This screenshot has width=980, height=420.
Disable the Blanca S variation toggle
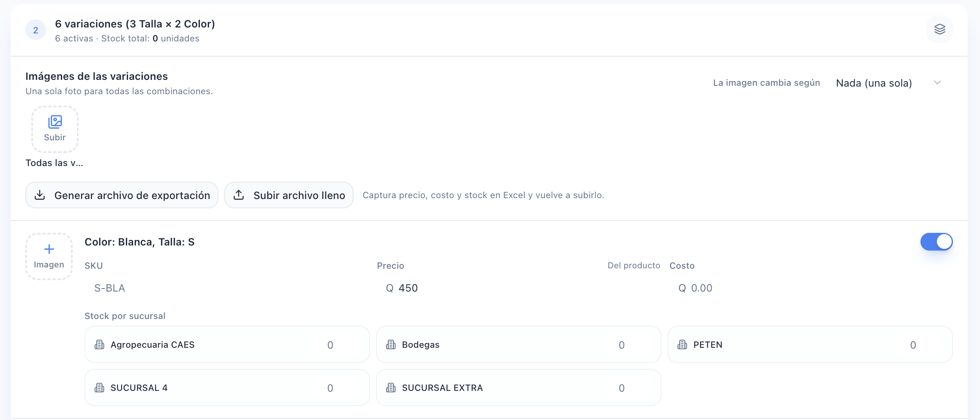(x=936, y=242)
